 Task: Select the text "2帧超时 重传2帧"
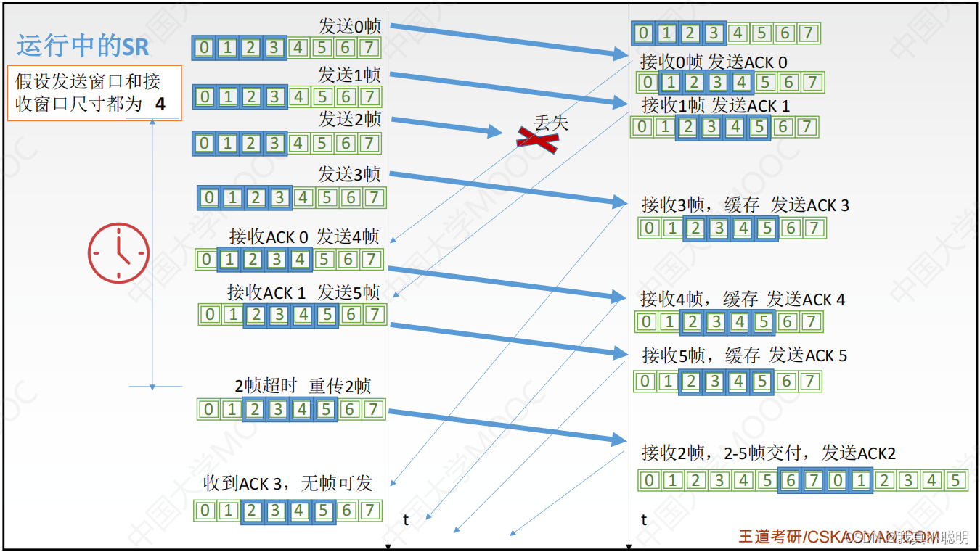click(303, 386)
